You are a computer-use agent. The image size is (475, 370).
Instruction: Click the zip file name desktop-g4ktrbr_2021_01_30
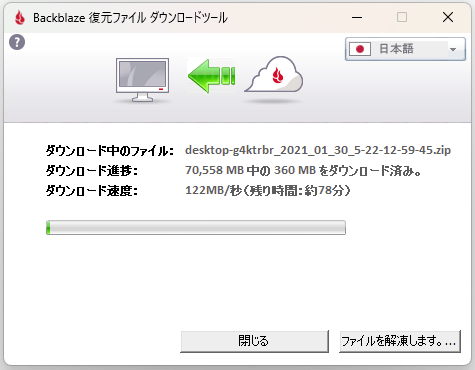pyautogui.click(x=318, y=150)
